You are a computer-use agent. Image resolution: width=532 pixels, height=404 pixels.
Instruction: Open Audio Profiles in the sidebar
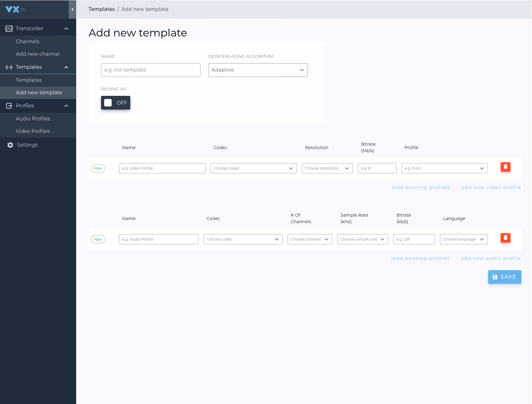pos(38,119)
